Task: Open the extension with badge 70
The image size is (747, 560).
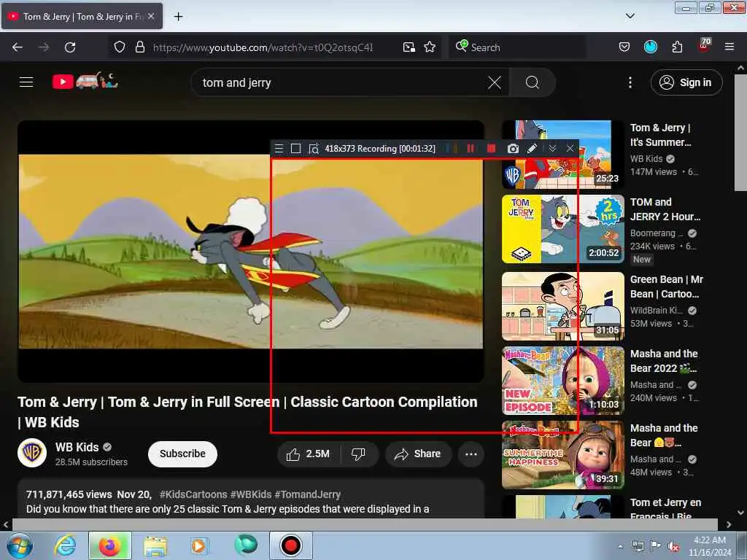Action: click(x=704, y=46)
